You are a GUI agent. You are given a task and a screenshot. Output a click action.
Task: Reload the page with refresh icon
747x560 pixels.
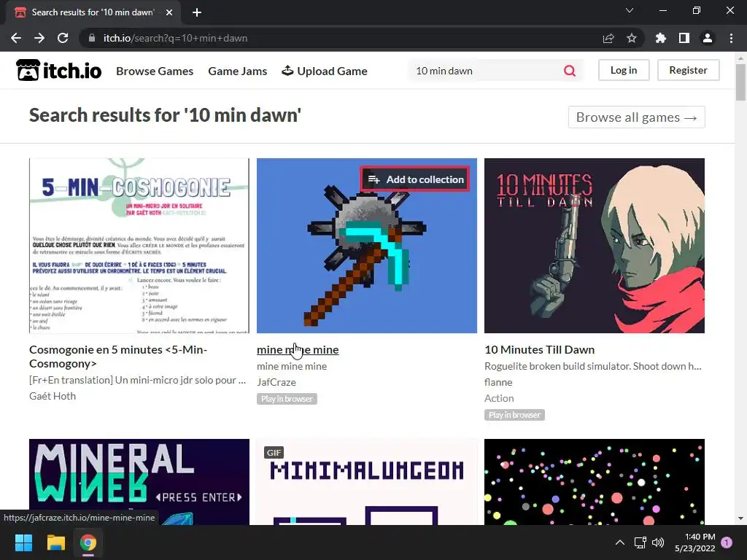pos(63,38)
